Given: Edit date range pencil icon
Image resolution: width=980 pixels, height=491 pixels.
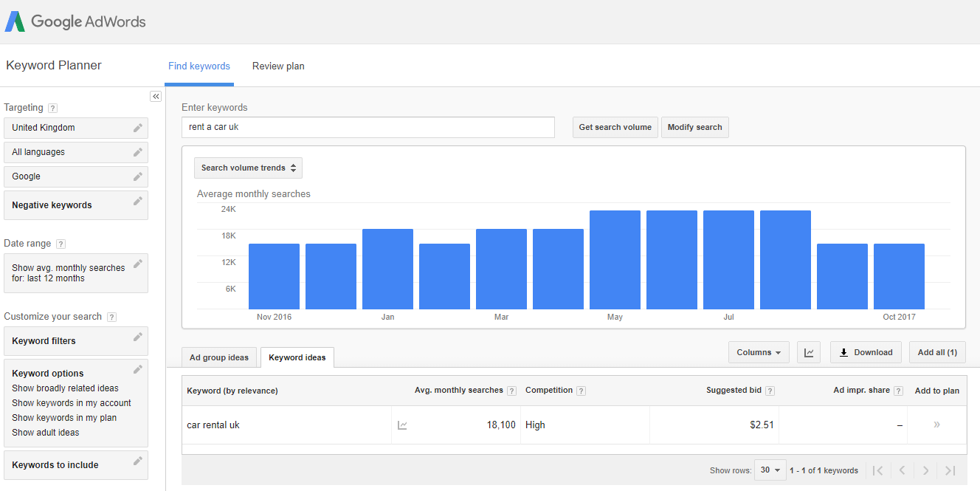Looking at the screenshot, I should (x=137, y=264).
